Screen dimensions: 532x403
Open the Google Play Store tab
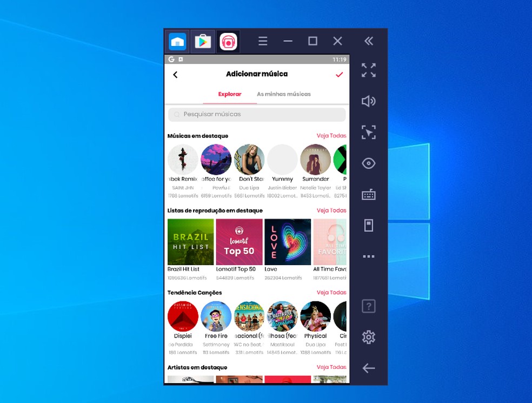(x=202, y=41)
